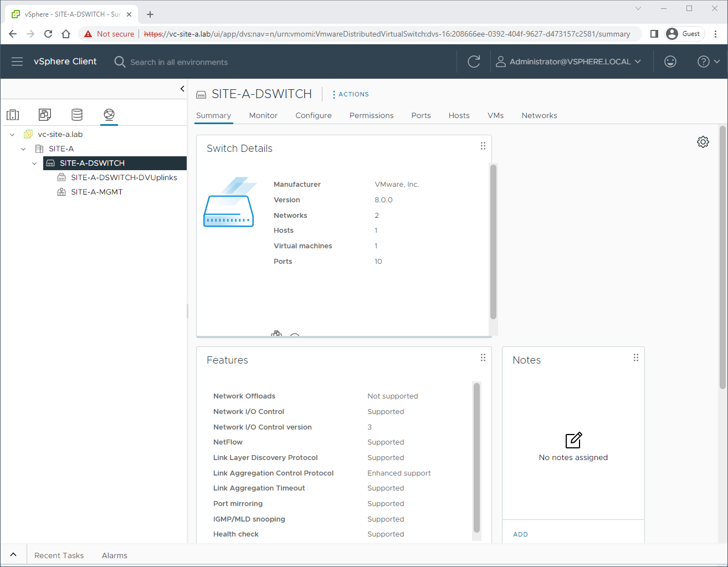This screenshot has width=728, height=567.
Task: Toggle the browser side panel icon
Action: [654, 34]
